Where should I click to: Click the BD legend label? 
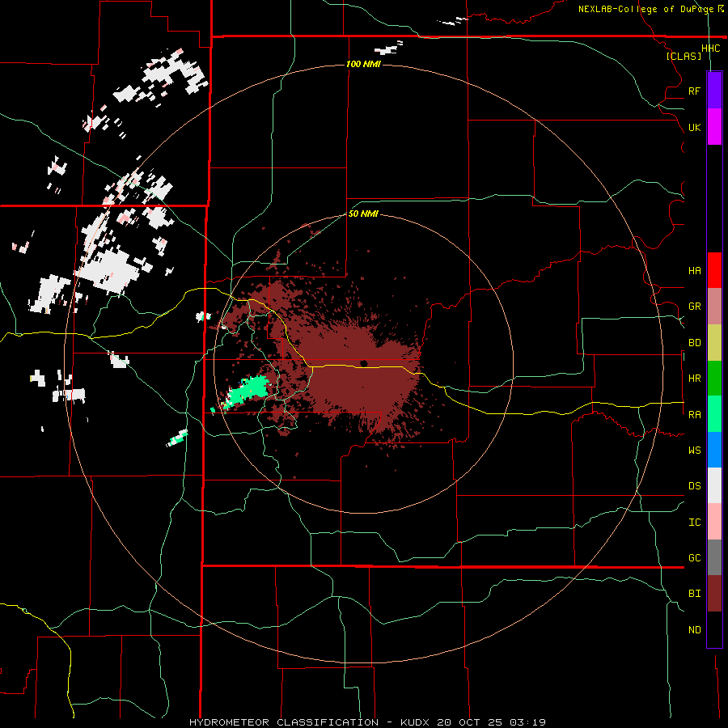[694, 343]
